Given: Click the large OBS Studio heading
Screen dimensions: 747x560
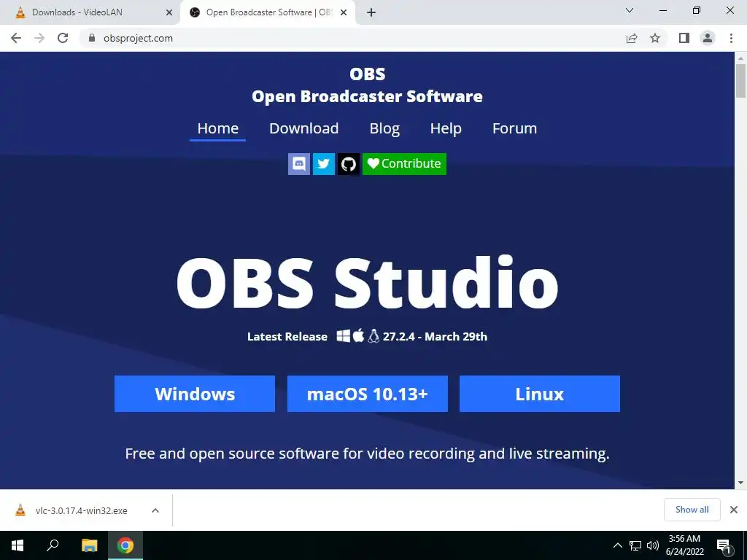Looking at the screenshot, I should (x=368, y=283).
